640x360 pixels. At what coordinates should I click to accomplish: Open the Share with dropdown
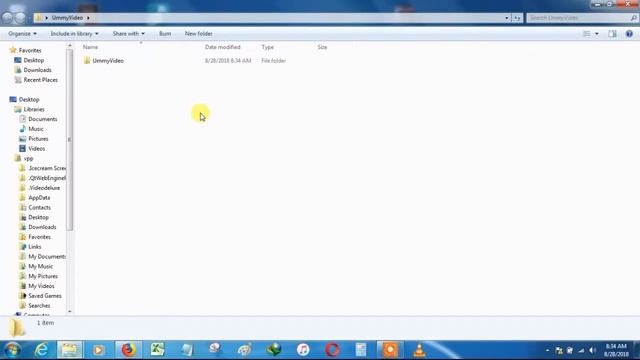click(x=129, y=33)
